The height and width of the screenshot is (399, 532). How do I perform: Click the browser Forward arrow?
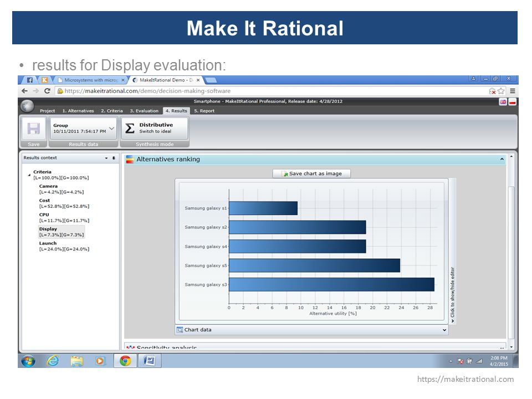[36, 91]
